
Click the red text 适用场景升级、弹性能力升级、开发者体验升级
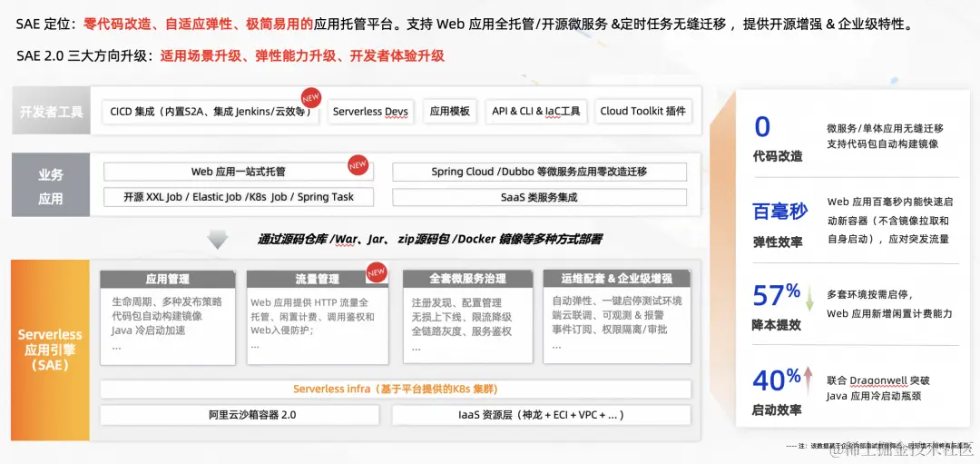[302, 55]
